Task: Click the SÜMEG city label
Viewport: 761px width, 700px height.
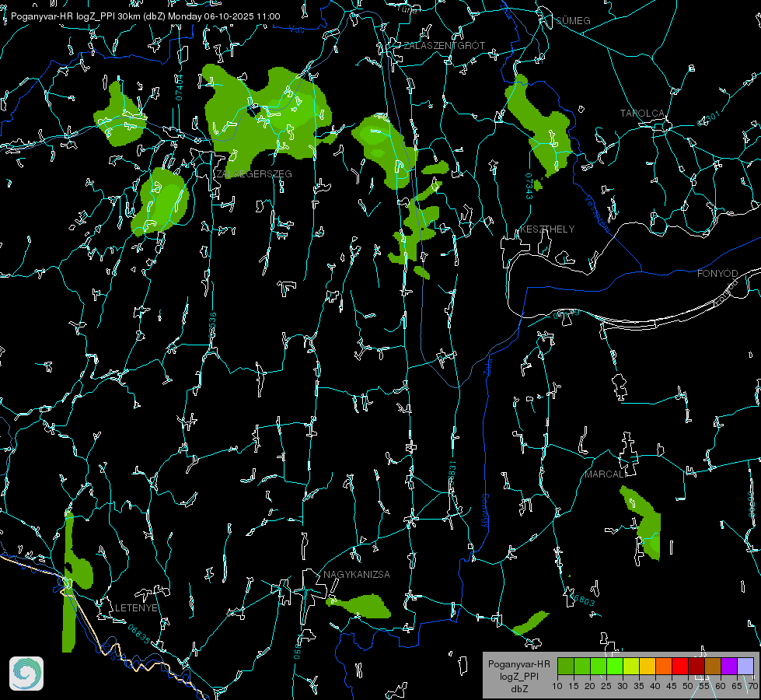Action: [x=573, y=20]
